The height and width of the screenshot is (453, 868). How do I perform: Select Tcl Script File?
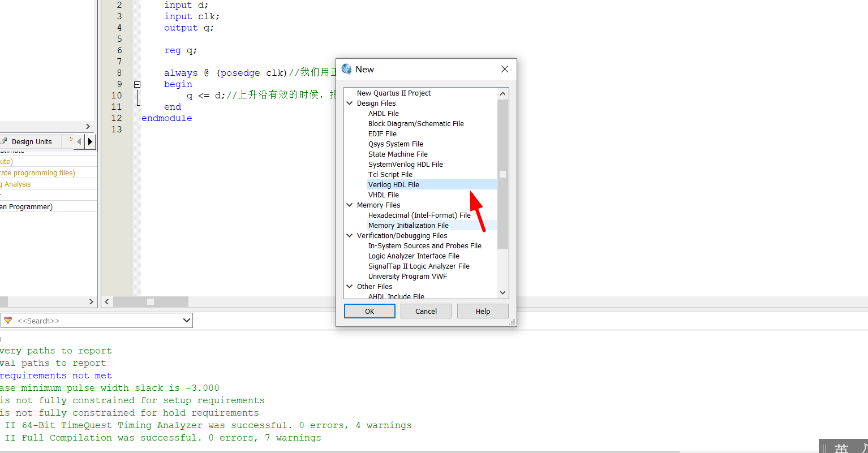390,175
